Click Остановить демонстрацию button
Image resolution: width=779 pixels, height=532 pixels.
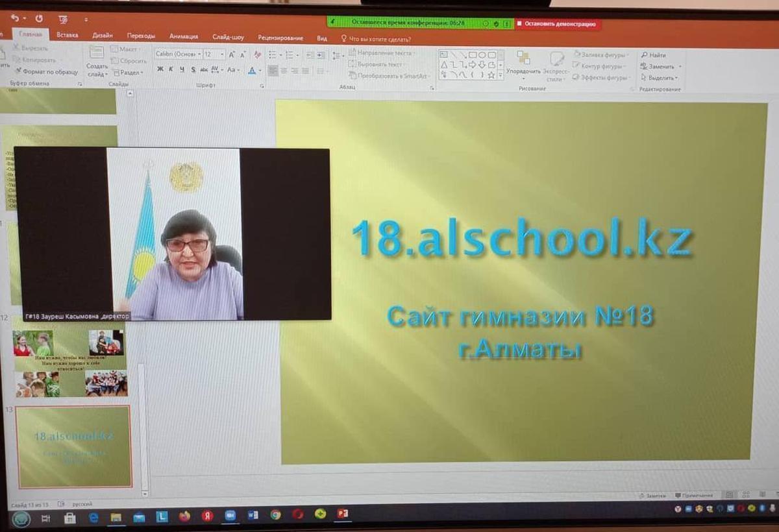click(559, 24)
